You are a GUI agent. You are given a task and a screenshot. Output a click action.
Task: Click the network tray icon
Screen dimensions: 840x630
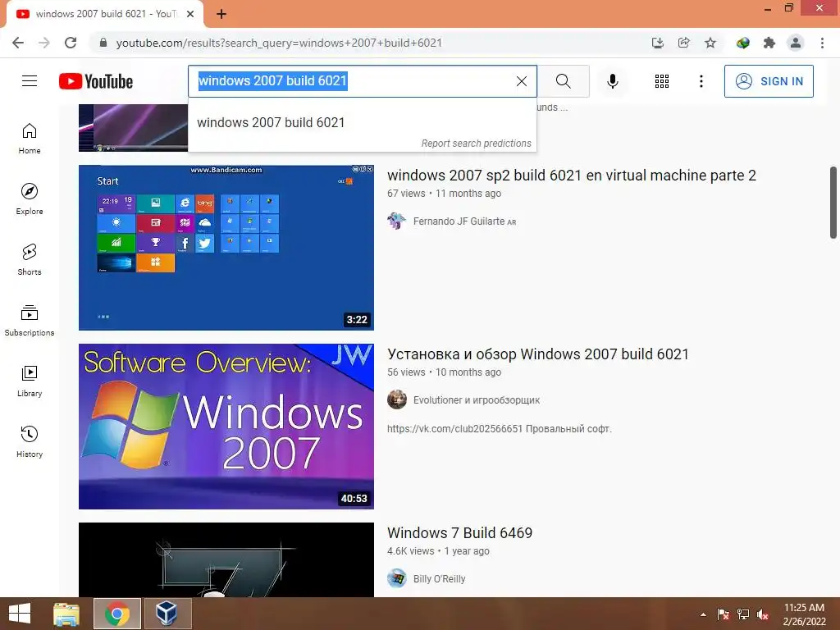pyautogui.click(x=743, y=614)
